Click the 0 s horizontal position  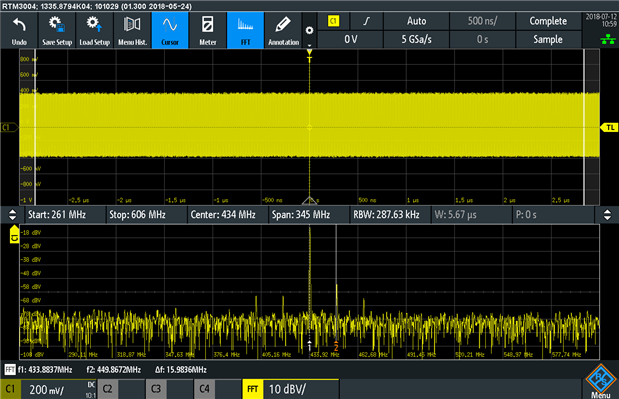[482, 39]
